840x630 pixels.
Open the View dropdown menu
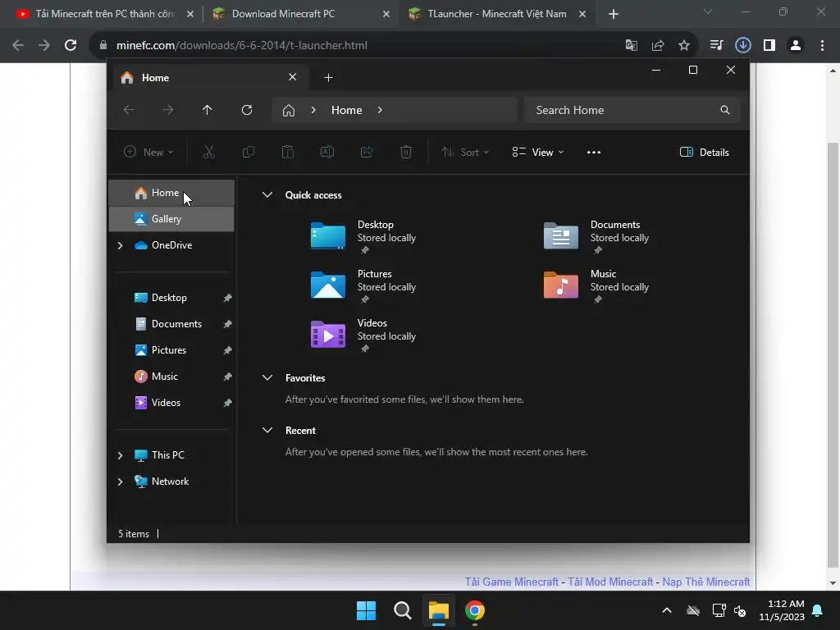tap(538, 152)
